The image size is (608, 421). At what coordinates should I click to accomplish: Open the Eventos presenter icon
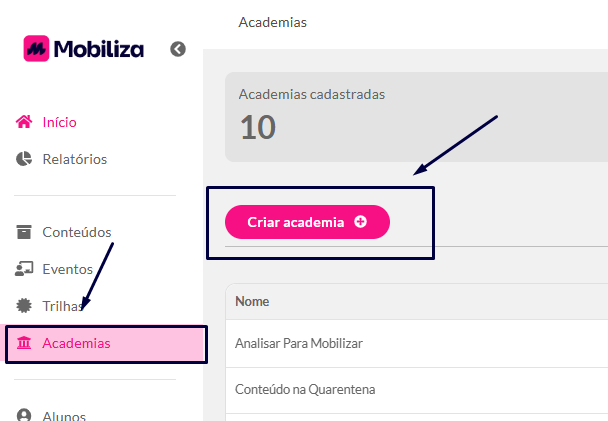(24, 269)
